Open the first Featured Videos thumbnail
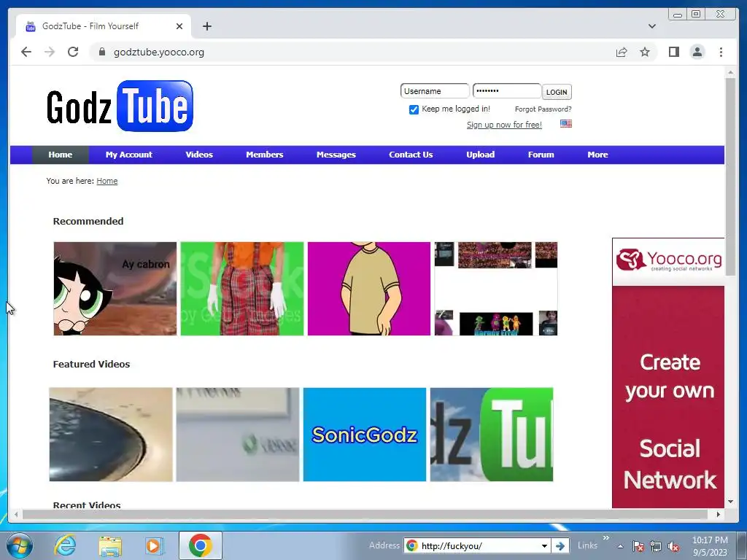Image resolution: width=747 pixels, height=560 pixels. click(111, 435)
